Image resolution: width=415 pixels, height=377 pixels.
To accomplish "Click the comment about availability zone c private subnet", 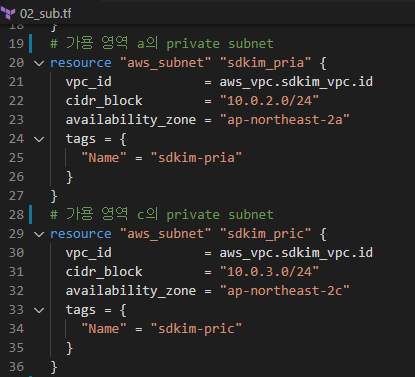I will pyautogui.click(x=162, y=214).
